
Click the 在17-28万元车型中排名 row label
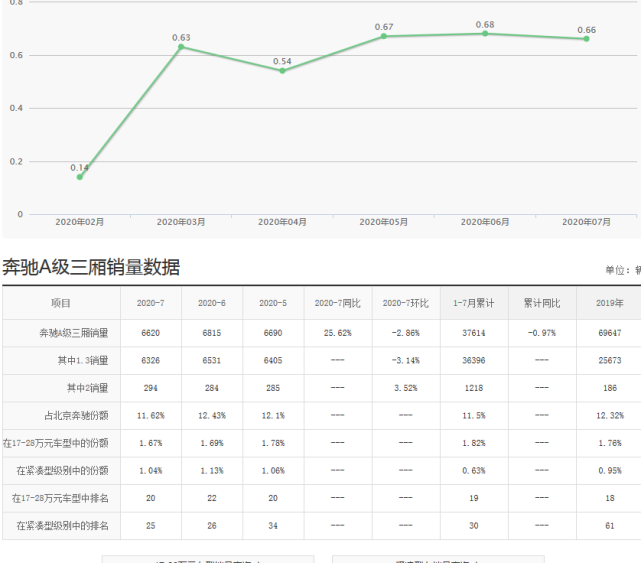pos(60,498)
